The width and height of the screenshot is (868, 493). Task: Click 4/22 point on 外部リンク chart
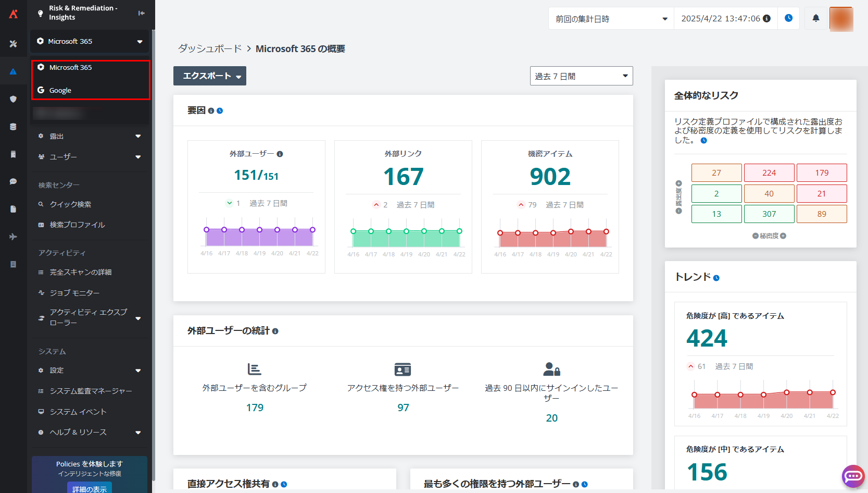pyautogui.click(x=459, y=231)
